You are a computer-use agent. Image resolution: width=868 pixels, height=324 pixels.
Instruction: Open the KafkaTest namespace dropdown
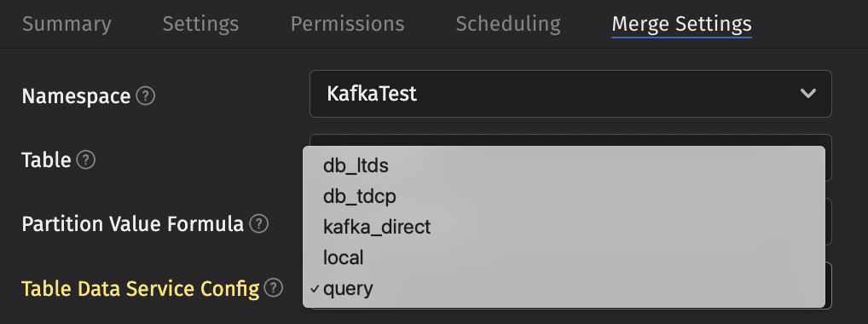click(570, 94)
